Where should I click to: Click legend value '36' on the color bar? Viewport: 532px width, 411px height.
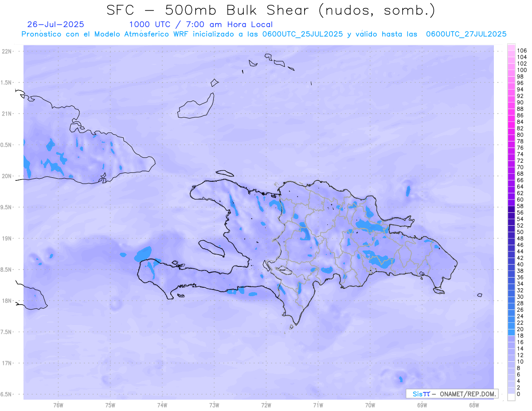pyautogui.click(x=520, y=277)
